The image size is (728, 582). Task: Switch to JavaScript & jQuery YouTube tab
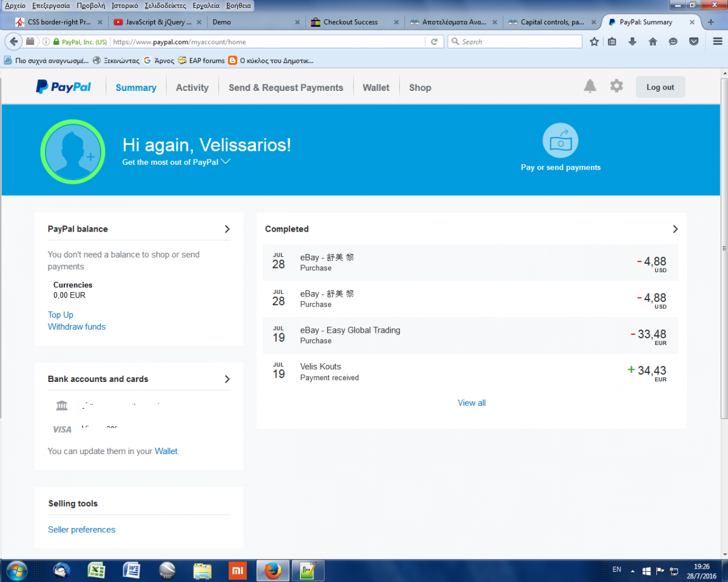(157, 22)
